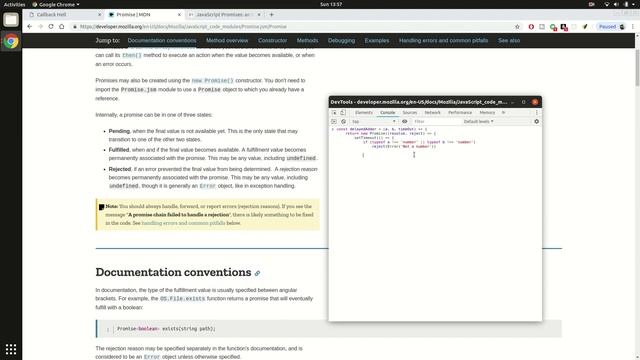Click the Error object link in Rejected bullet
640x360 pixels.
click(207, 186)
